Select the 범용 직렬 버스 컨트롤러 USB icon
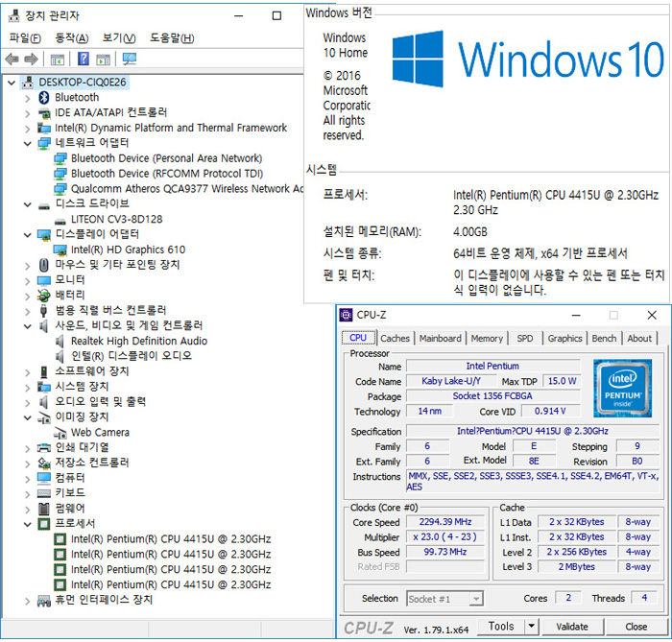Viewport: 672px width, 642px height. (43, 311)
